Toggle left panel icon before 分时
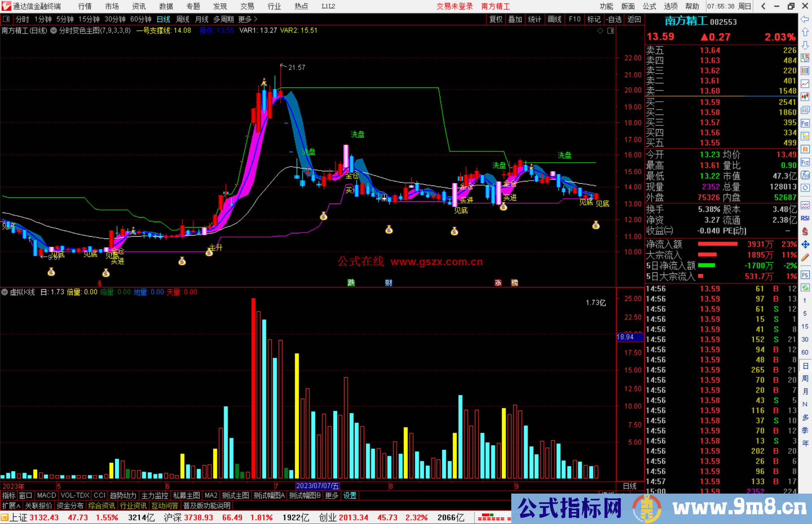This screenshot has height=524, width=812. click(6, 19)
